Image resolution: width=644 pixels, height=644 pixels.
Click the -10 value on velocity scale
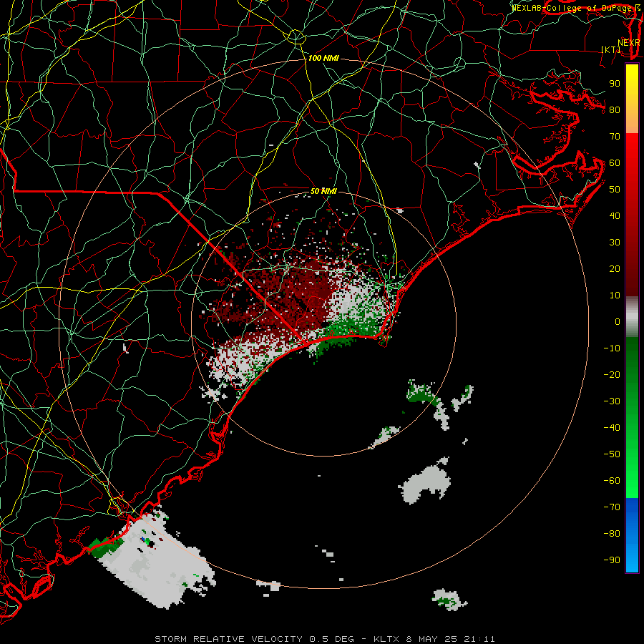click(612, 348)
